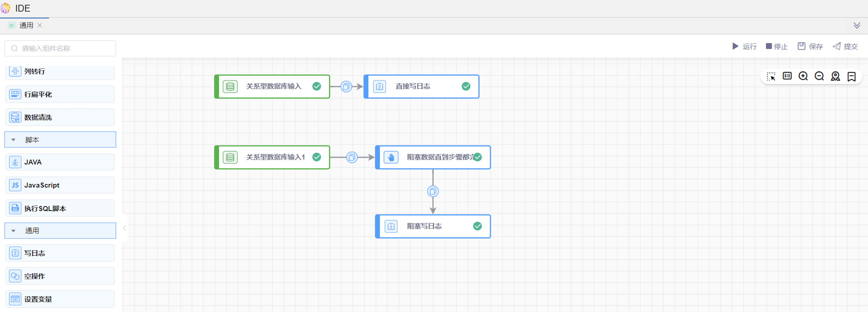Viewport: 868px width, 312px height.
Task: Submit the workflow with 提交 button
Action: 845,47
